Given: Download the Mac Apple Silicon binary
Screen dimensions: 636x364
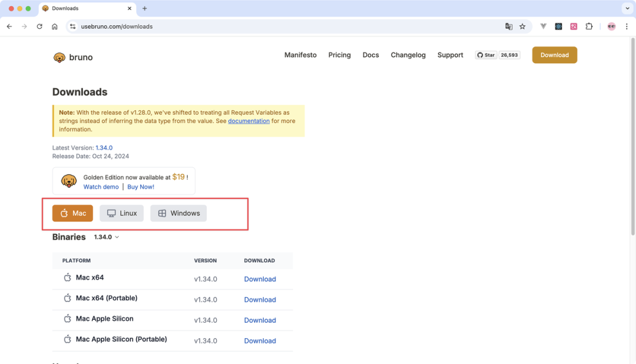Looking at the screenshot, I should point(260,320).
